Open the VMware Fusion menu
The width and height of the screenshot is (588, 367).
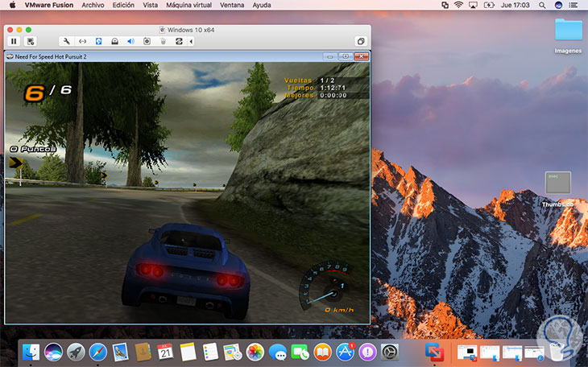click(49, 5)
